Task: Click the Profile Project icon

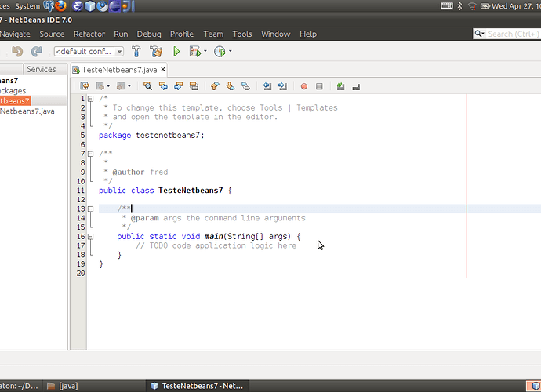Action: (220, 52)
